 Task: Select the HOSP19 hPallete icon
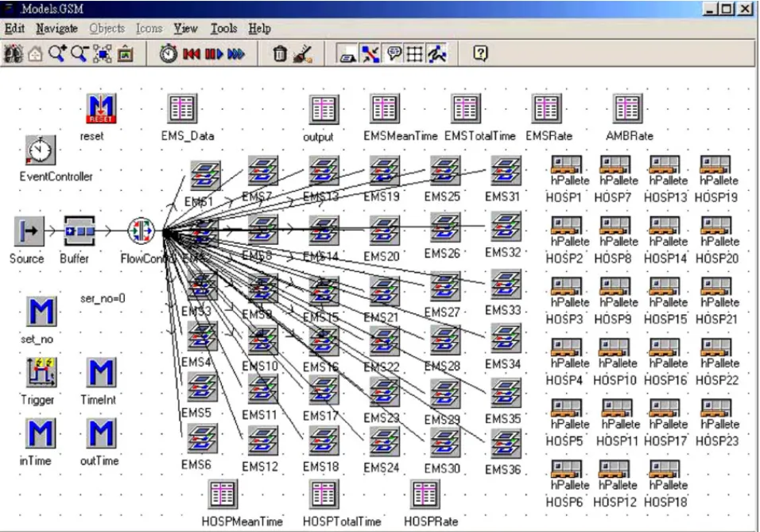[x=715, y=165]
